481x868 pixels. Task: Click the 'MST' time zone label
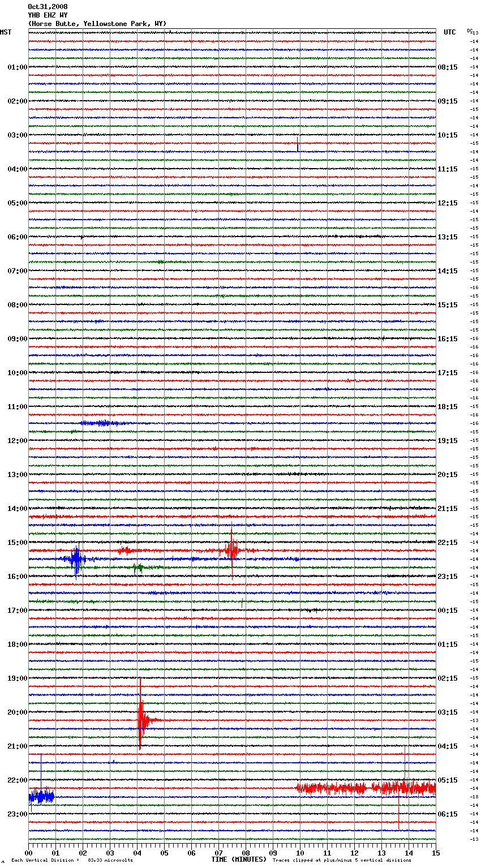pyautogui.click(x=6, y=32)
